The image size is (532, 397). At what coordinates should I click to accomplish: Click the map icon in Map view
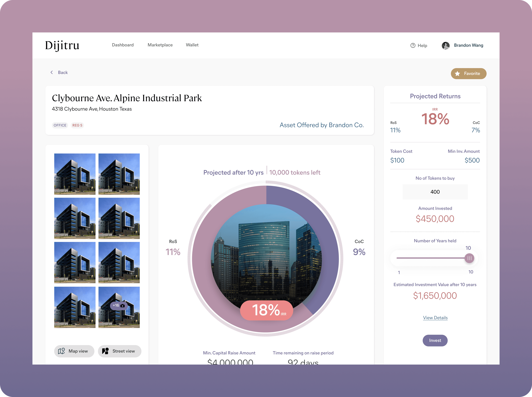(x=62, y=351)
